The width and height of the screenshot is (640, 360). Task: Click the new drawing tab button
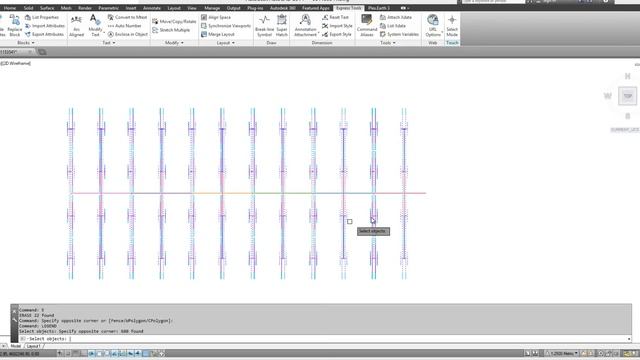point(42,52)
